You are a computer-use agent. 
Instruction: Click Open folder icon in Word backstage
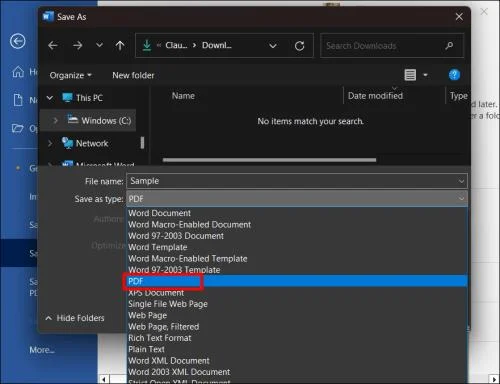[18, 128]
